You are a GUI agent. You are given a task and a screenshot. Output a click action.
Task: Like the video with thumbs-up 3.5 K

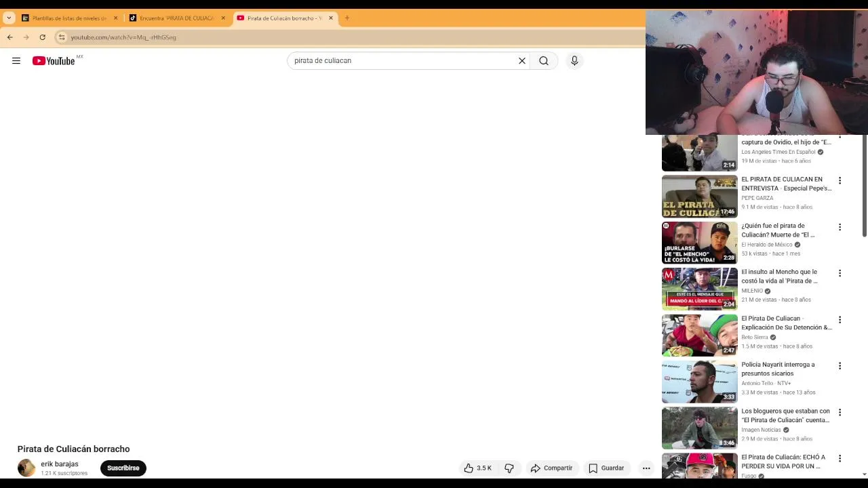coord(479,468)
